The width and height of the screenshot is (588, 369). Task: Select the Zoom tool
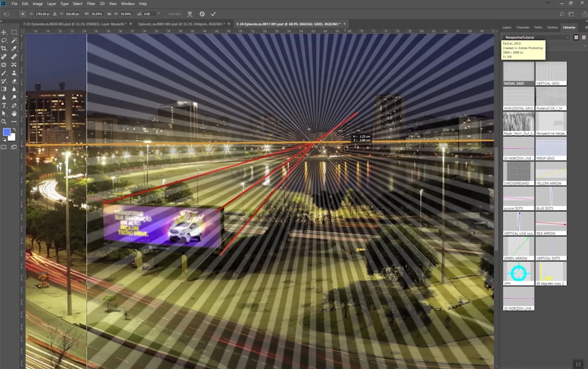[4, 122]
